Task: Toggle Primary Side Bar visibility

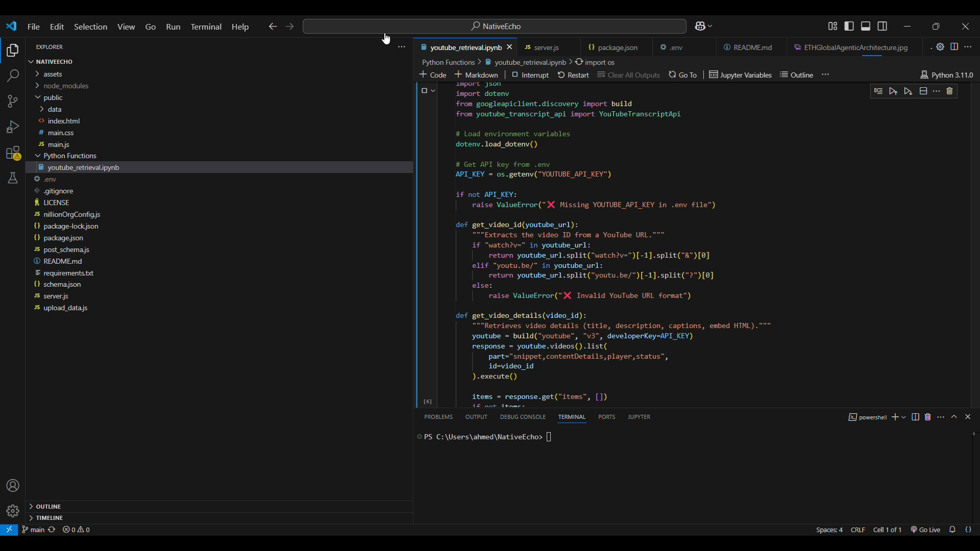Action: coord(849,27)
